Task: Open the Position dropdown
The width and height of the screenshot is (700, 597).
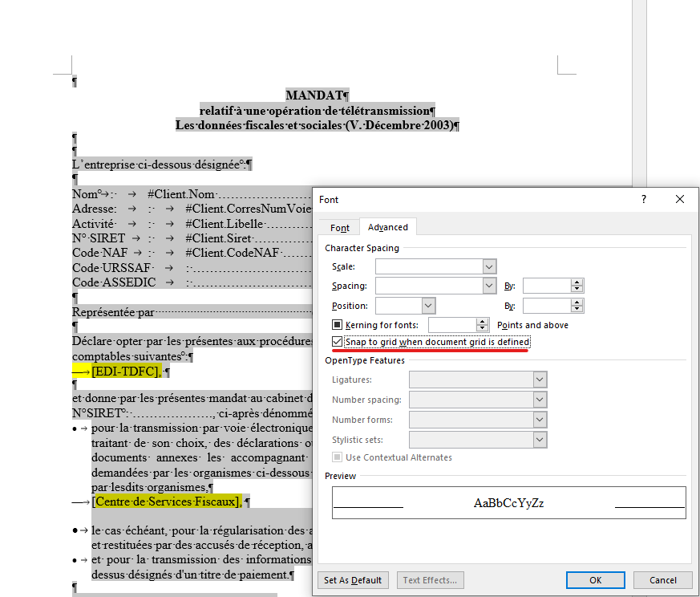Action: tap(428, 306)
